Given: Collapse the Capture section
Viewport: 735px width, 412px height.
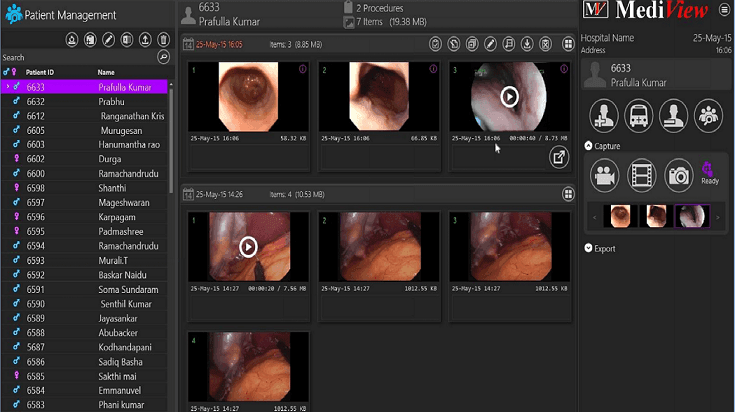Looking at the screenshot, I should (588, 146).
